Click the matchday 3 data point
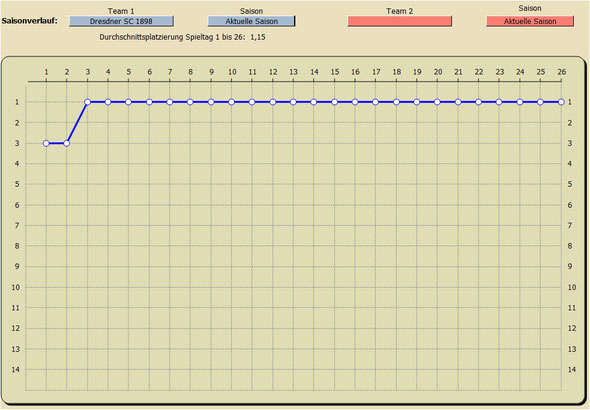Image resolution: width=590 pixels, height=410 pixels. 87,102
